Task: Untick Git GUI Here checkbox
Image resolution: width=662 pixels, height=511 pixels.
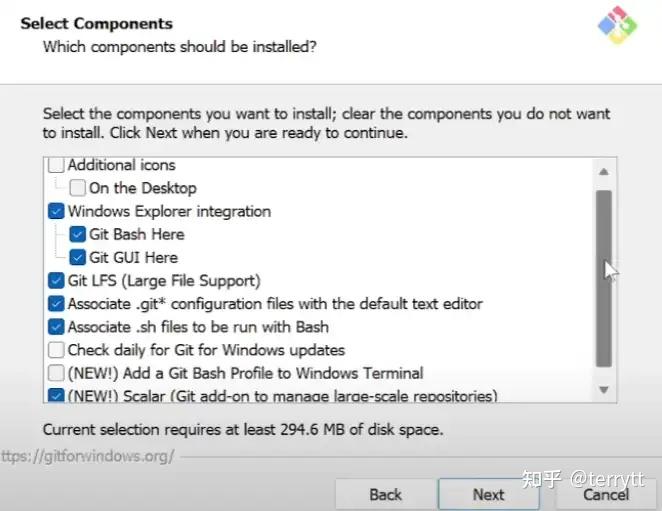Action: pos(78,258)
